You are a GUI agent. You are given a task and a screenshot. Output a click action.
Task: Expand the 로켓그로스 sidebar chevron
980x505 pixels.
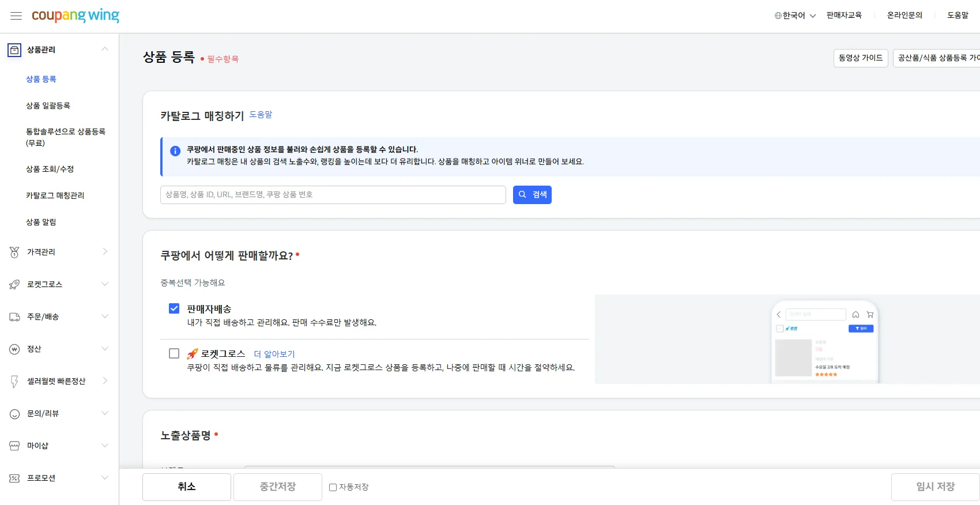click(x=105, y=284)
